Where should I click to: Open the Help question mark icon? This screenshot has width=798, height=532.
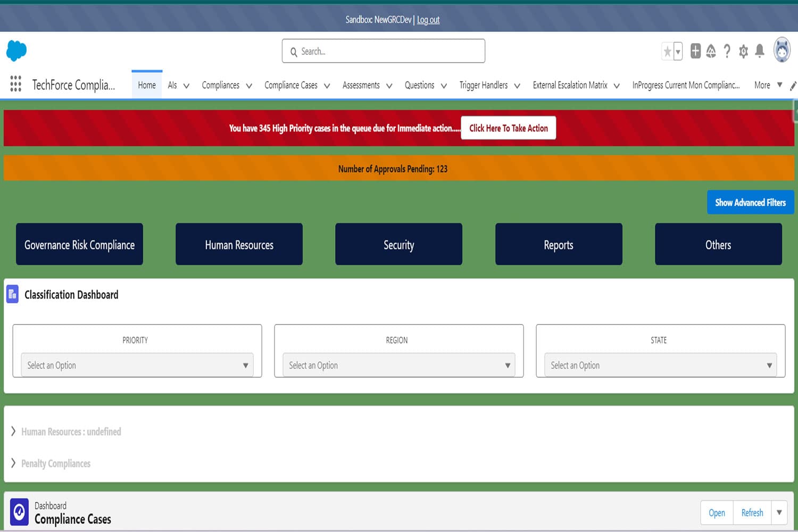pyautogui.click(x=727, y=51)
